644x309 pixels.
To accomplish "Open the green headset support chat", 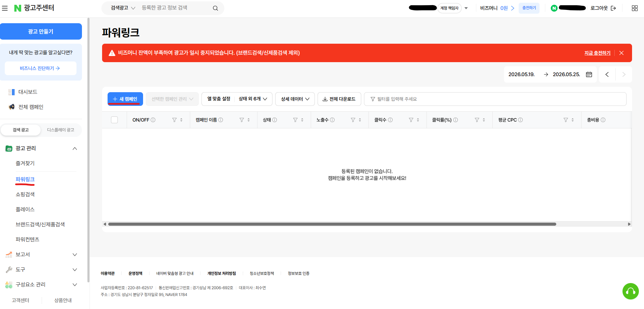I will [x=631, y=291].
